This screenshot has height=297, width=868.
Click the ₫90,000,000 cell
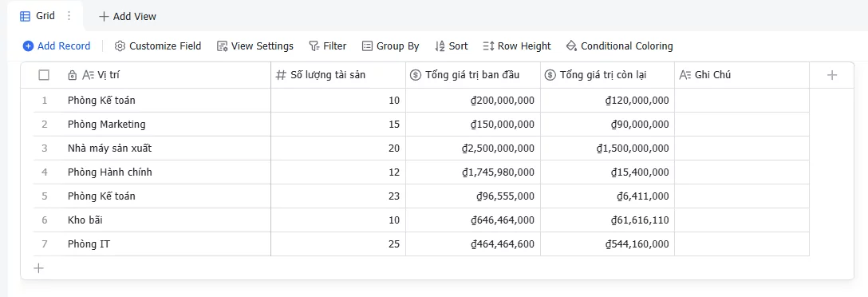click(x=607, y=124)
